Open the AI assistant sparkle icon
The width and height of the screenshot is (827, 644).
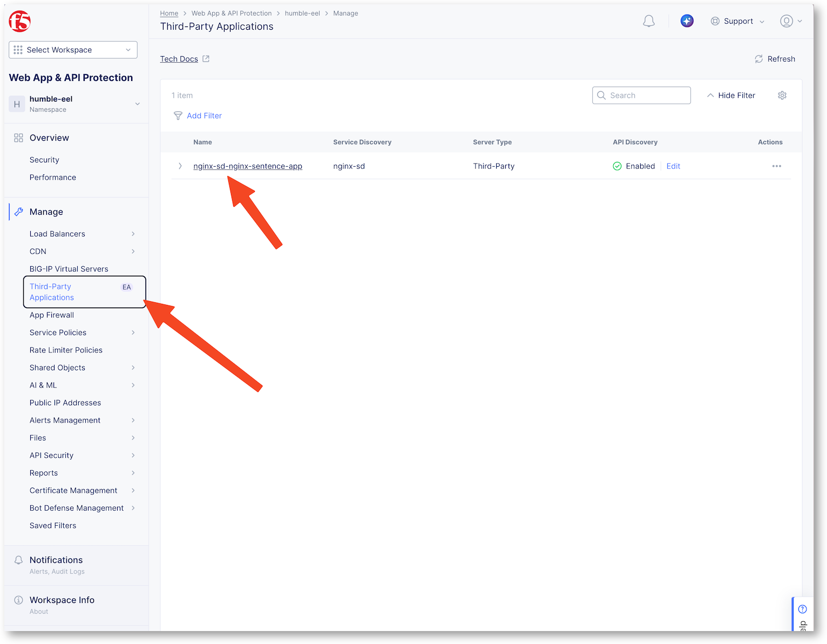[x=687, y=21]
